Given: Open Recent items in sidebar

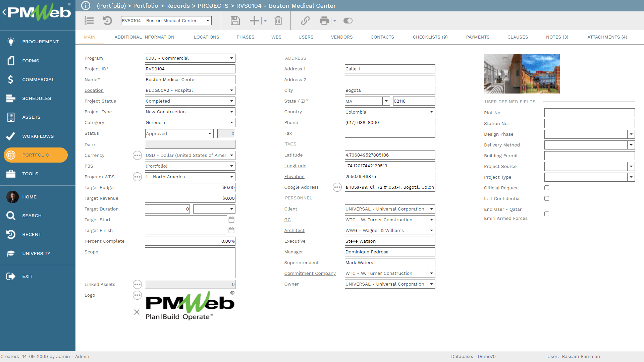Looking at the screenshot, I should (38, 234).
